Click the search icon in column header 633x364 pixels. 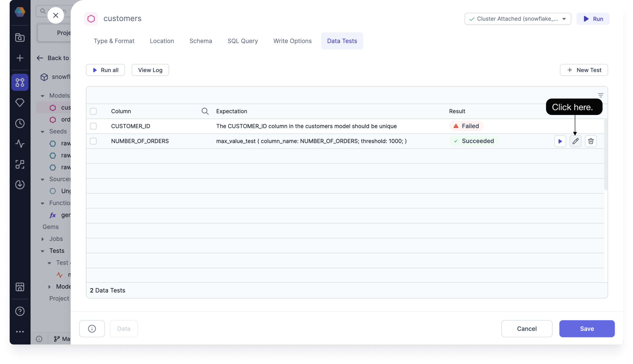[205, 111]
